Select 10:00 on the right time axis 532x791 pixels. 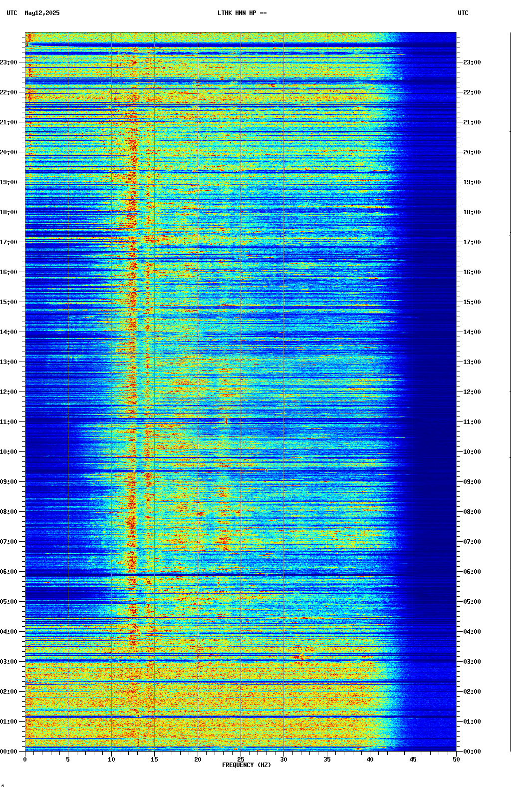tap(472, 452)
